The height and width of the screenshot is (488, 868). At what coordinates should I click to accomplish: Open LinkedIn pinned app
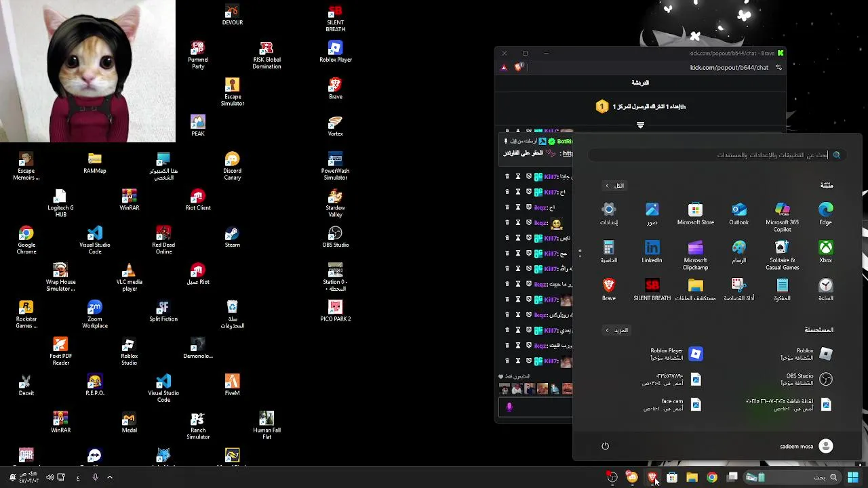(x=652, y=252)
